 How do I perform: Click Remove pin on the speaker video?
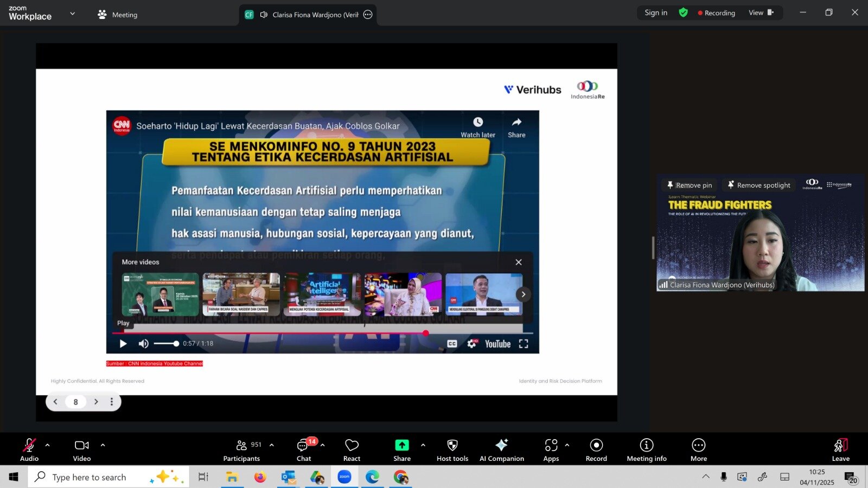pyautogui.click(x=689, y=185)
